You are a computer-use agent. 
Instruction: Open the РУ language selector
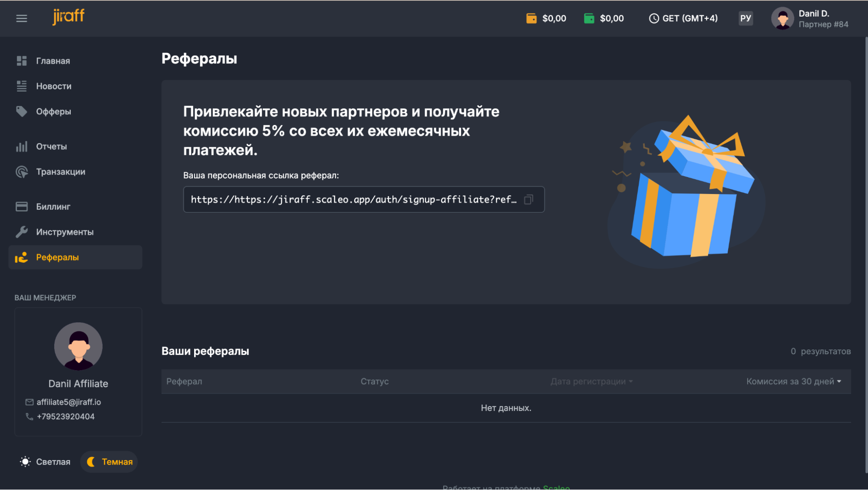746,18
